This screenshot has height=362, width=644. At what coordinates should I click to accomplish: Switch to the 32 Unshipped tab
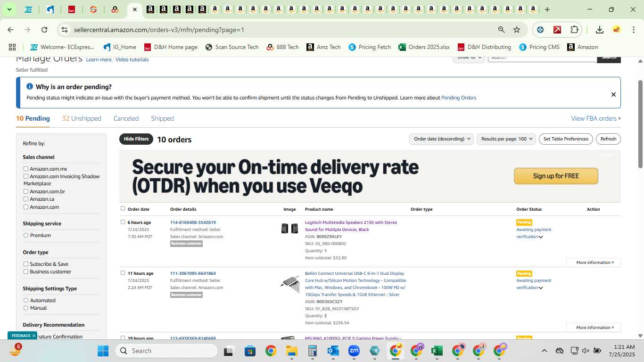(82, 118)
